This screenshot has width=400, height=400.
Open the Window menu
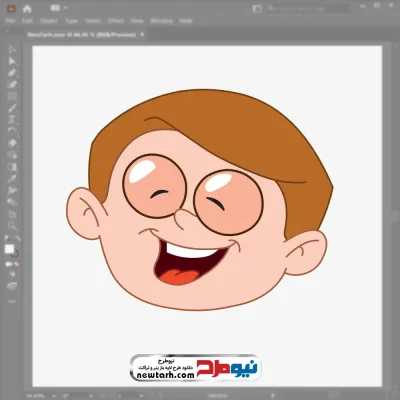pyautogui.click(x=162, y=21)
